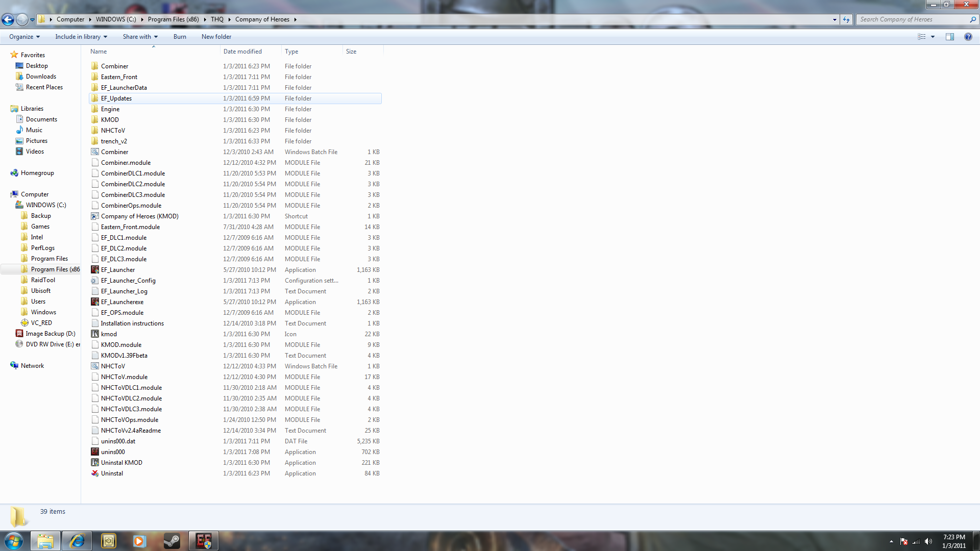The image size is (980, 551).
Task: Open the Share with dropdown
Action: (x=140, y=37)
